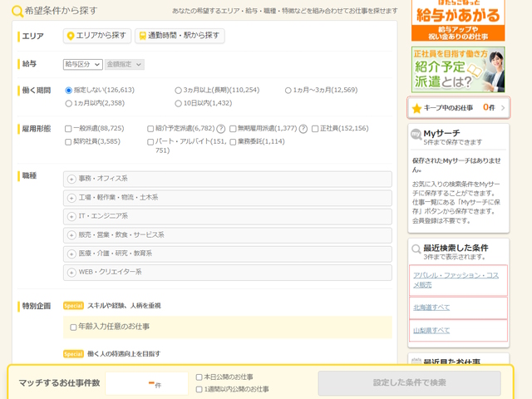Click the plus icon beside WEB・クリエイター系

pos(71,272)
